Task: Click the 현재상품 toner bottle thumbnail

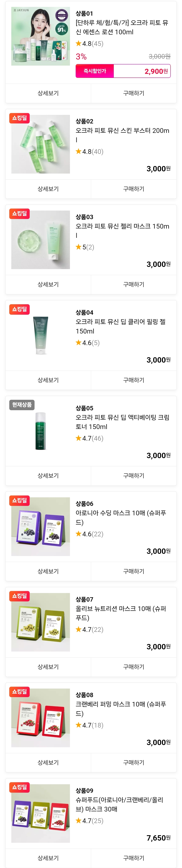Action: coord(40,431)
